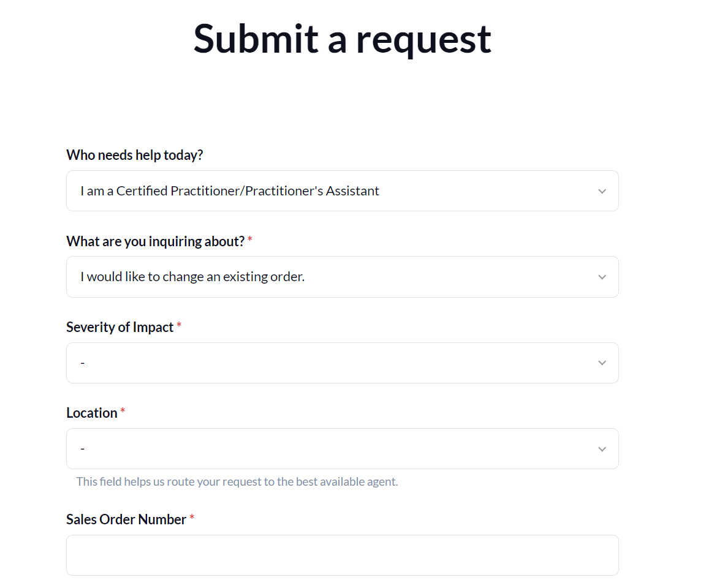Image resolution: width=714 pixels, height=588 pixels.
Task: Click the current Certified Practitioner/Practitioner's Assistant selection
Action: coord(229,190)
